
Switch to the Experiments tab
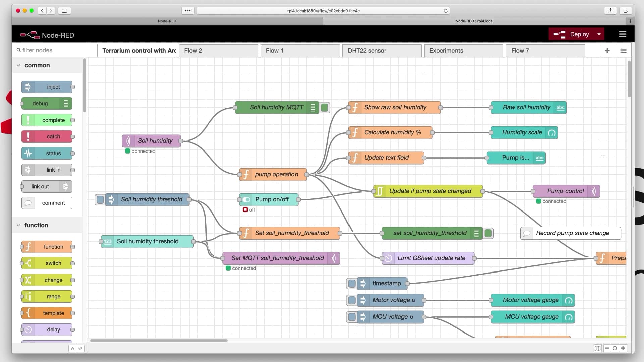tap(446, 50)
